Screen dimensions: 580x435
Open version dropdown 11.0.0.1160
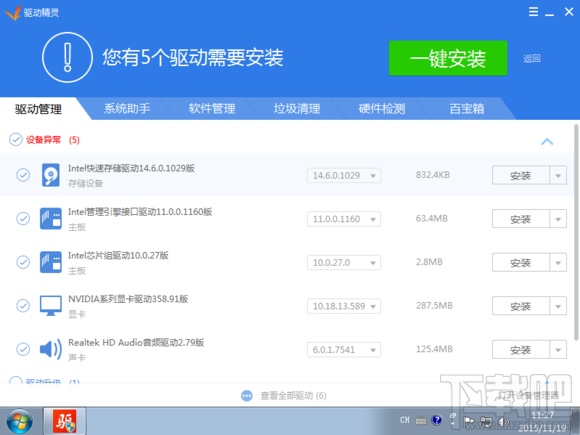coord(344,219)
